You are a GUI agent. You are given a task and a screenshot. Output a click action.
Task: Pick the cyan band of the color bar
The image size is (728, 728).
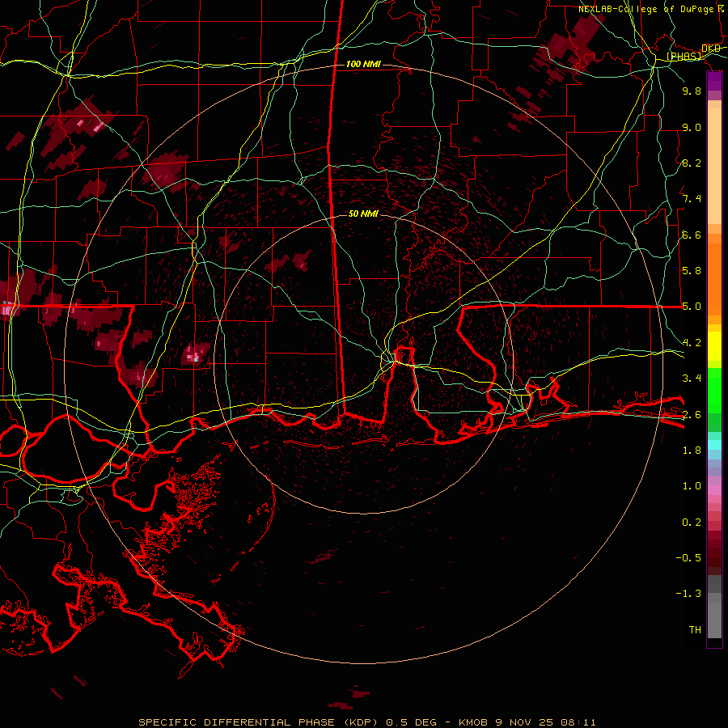(714, 444)
